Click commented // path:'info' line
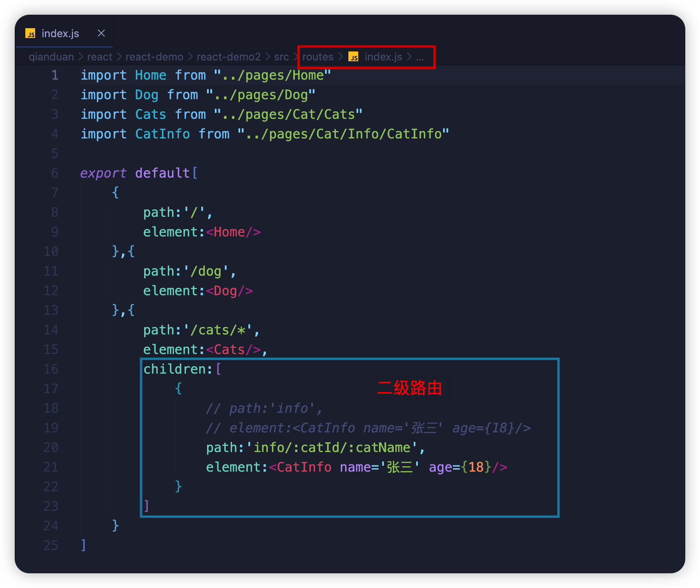The width and height of the screenshot is (700, 588). (x=264, y=408)
